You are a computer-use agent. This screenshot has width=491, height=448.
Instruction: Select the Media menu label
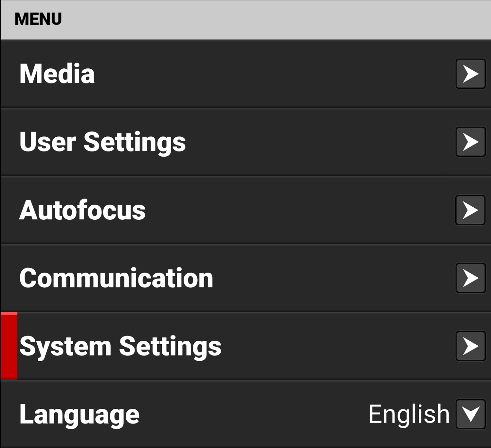click(57, 74)
